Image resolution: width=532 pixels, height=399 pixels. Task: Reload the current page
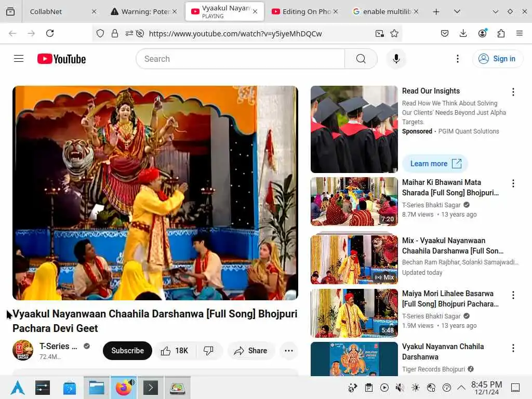pyautogui.click(x=50, y=33)
